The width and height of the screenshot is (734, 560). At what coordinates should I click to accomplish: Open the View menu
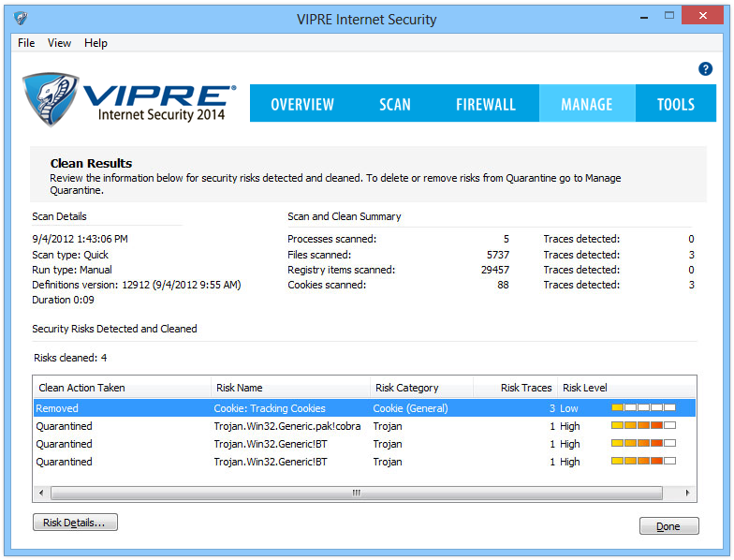tap(59, 43)
